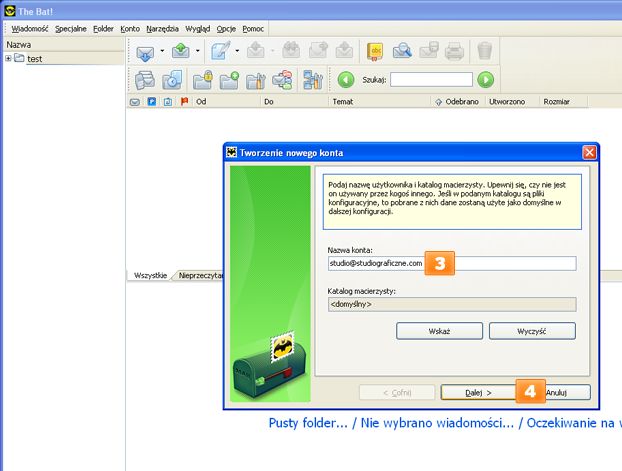Open the Opcje menu
The image size is (622, 471).
point(226,29)
